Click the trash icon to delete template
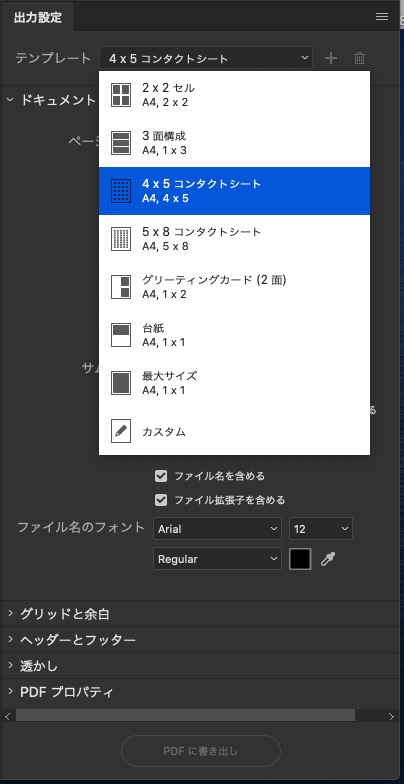The width and height of the screenshot is (404, 784). (x=359, y=58)
